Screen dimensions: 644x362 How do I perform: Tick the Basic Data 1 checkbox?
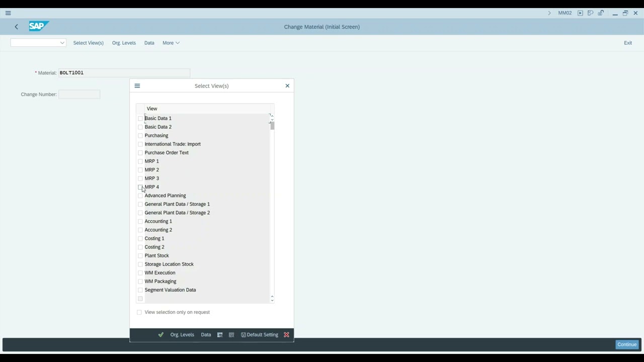(x=140, y=119)
